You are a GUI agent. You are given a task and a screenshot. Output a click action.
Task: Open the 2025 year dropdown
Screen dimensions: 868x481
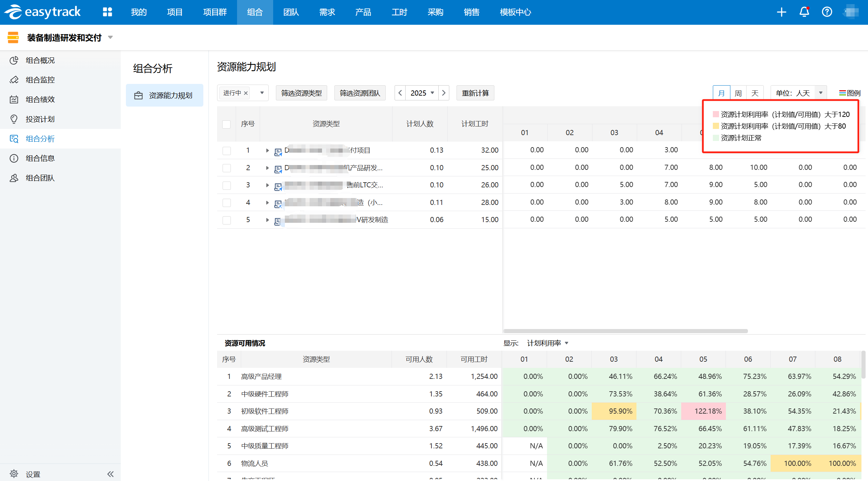click(422, 93)
